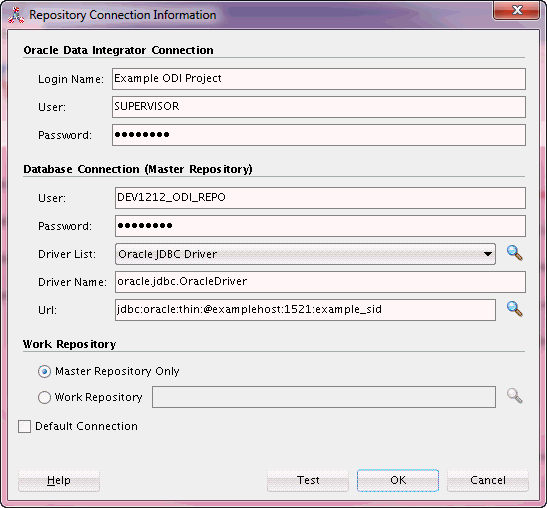Click the database connection Password field
The image size is (547, 508).
(320, 226)
